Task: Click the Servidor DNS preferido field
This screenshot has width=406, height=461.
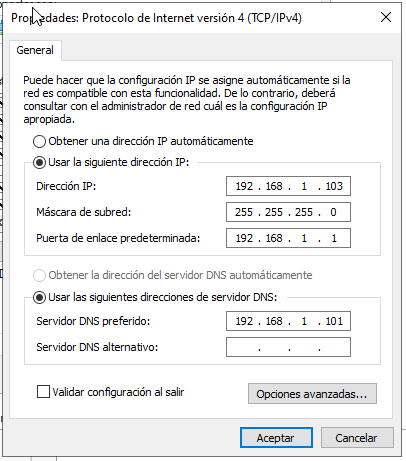Action: coord(288,321)
